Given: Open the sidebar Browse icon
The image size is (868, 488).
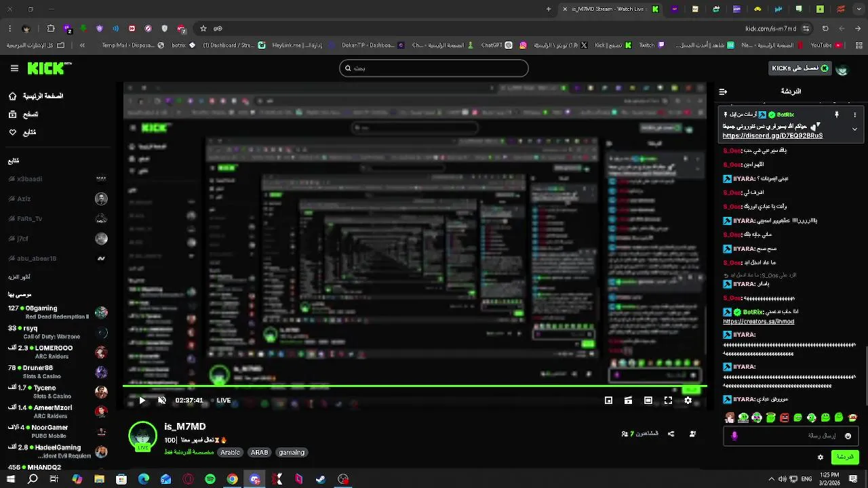Looking at the screenshot, I should pos(13,115).
